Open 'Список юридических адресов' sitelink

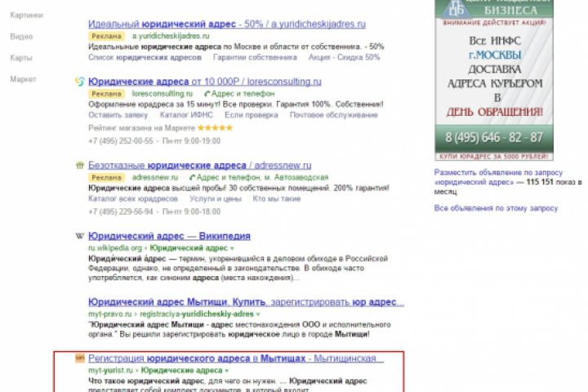pos(145,57)
